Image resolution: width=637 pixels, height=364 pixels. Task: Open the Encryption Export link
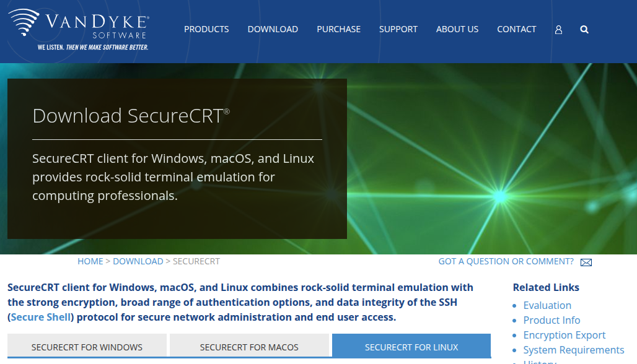pos(565,335)
